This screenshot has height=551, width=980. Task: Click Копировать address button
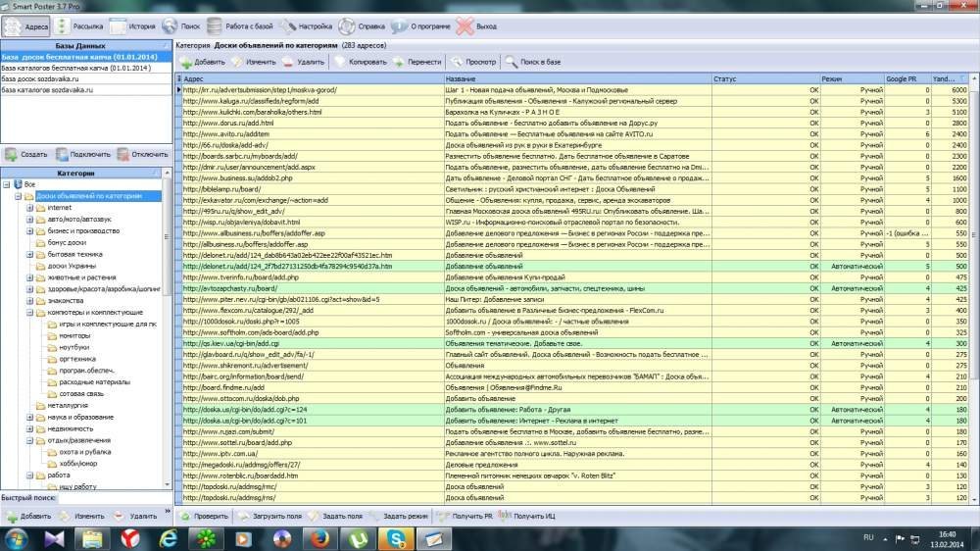tap(361, 62)
